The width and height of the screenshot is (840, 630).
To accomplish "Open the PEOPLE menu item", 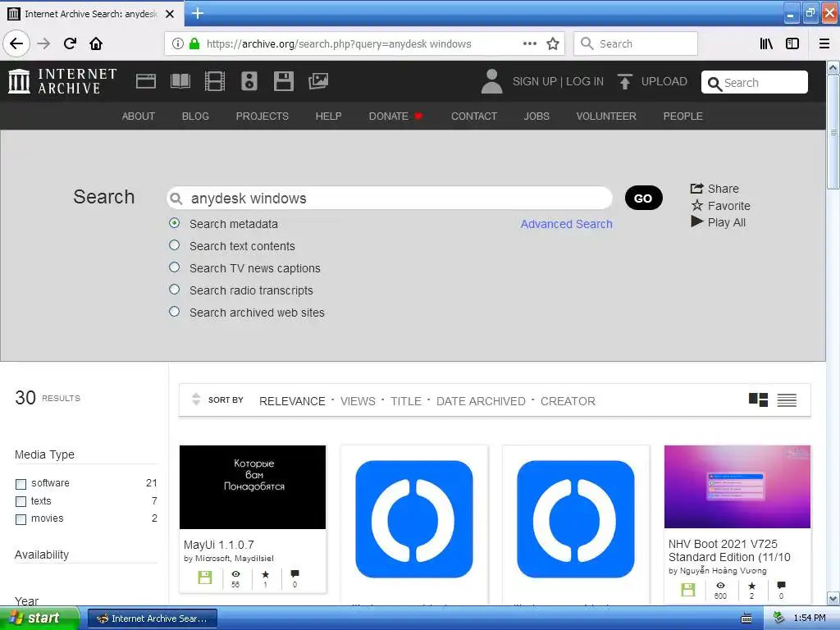I will click(683, 116).
